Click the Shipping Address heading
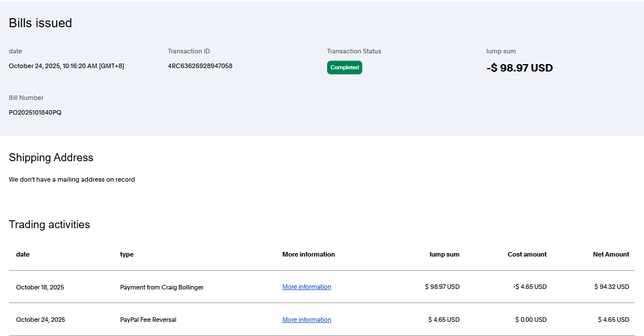This screenshot has width=644, height=336. (x=51, y=158)
